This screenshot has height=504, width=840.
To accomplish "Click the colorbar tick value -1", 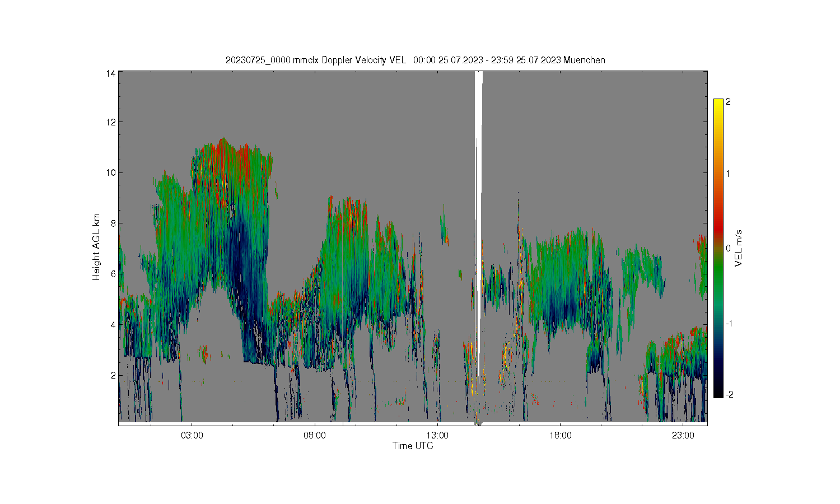I will 729,324.
